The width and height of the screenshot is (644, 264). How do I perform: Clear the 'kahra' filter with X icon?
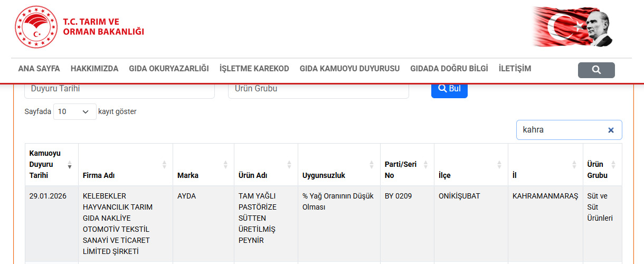click(611, 130)
